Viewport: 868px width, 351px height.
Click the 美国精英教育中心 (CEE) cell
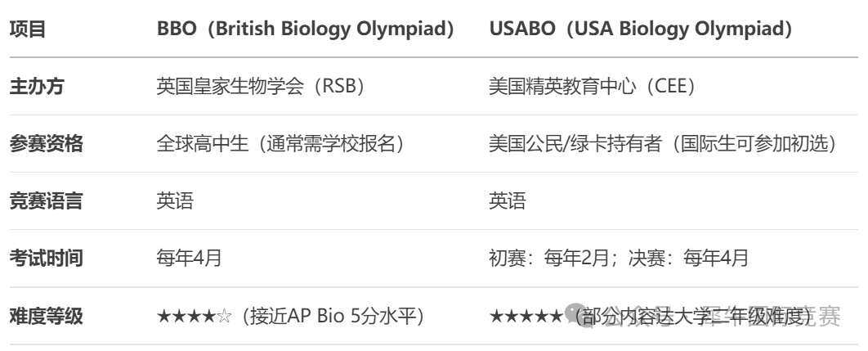coord(592,87)
